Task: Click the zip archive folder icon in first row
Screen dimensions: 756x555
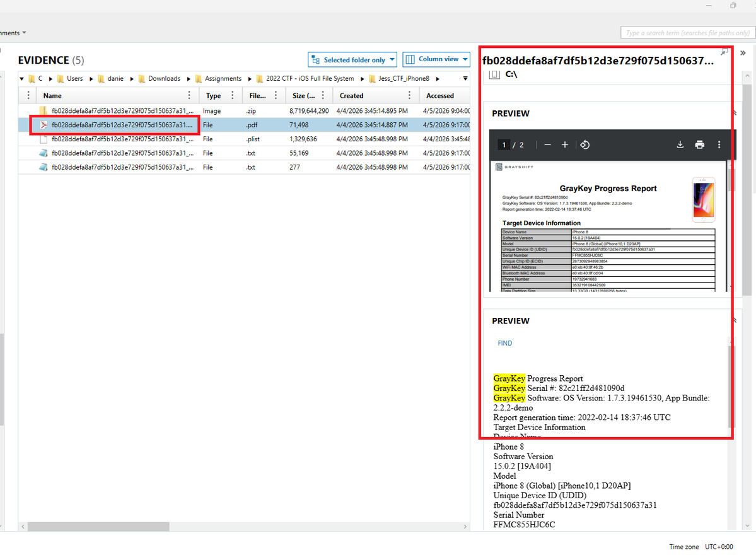Action: pyautogui.click(x=44, y=111)
